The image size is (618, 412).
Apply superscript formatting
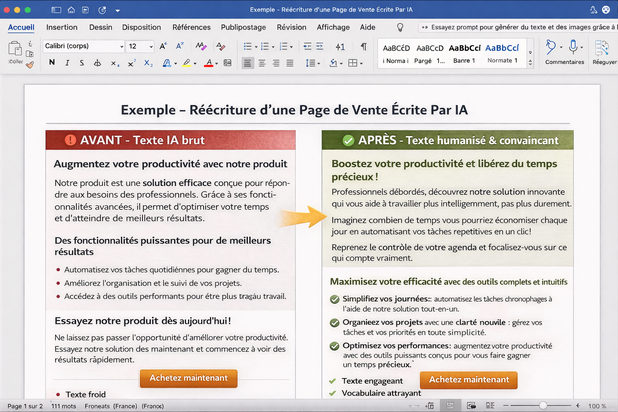(x=133, y=63)
